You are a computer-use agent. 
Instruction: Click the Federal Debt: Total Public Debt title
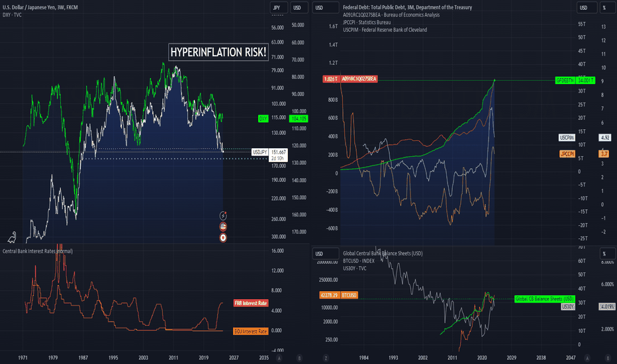[407, 7]
